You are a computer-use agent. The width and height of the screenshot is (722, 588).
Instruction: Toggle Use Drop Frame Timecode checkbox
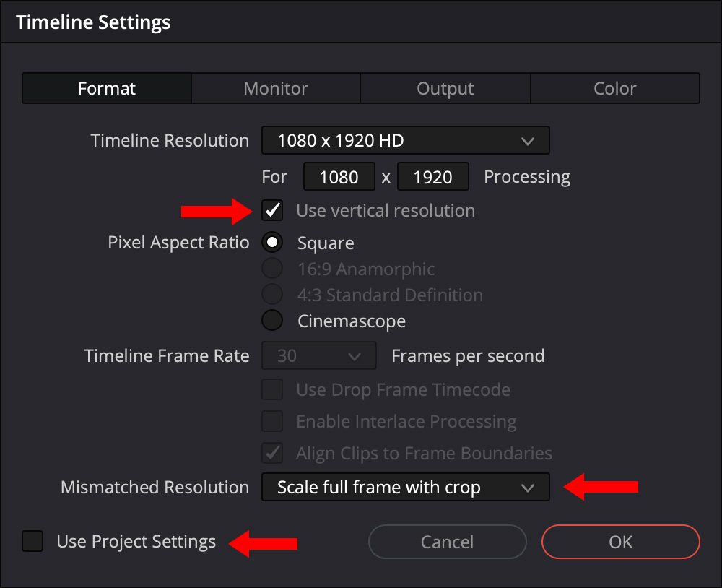(x=272, y=390)
